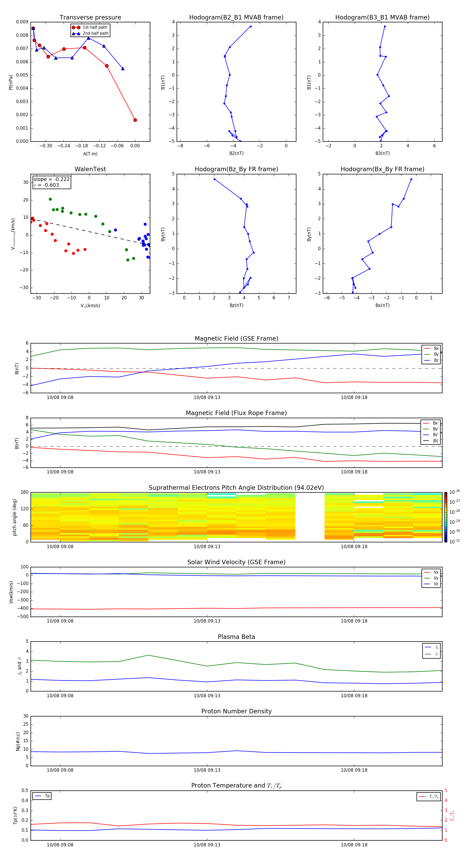Click the 'Pt(nPa)' y-axis label

click(x=11, y=82)
